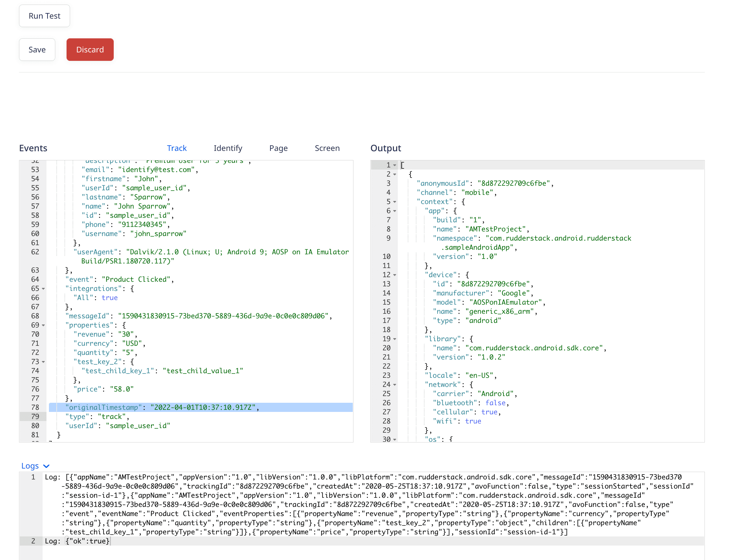Fold the output context object arrow
The image size is (733, 560).
pos(395,202)
